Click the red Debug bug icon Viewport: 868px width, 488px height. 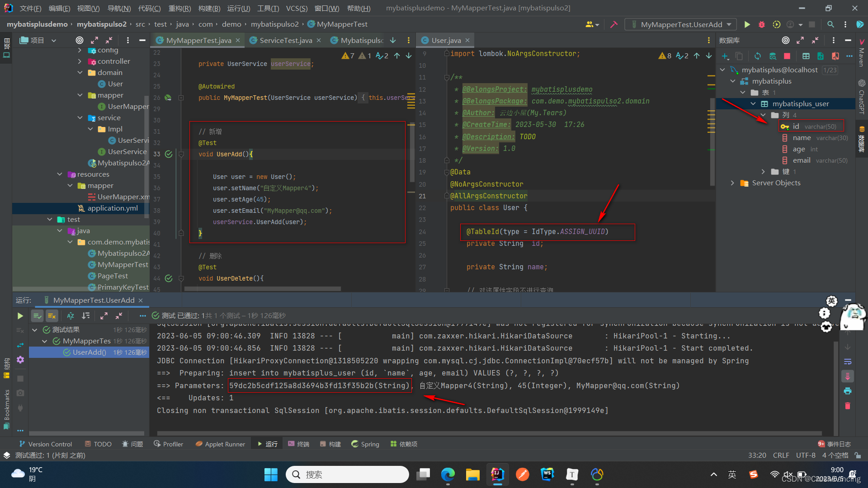tap(762, 24)
